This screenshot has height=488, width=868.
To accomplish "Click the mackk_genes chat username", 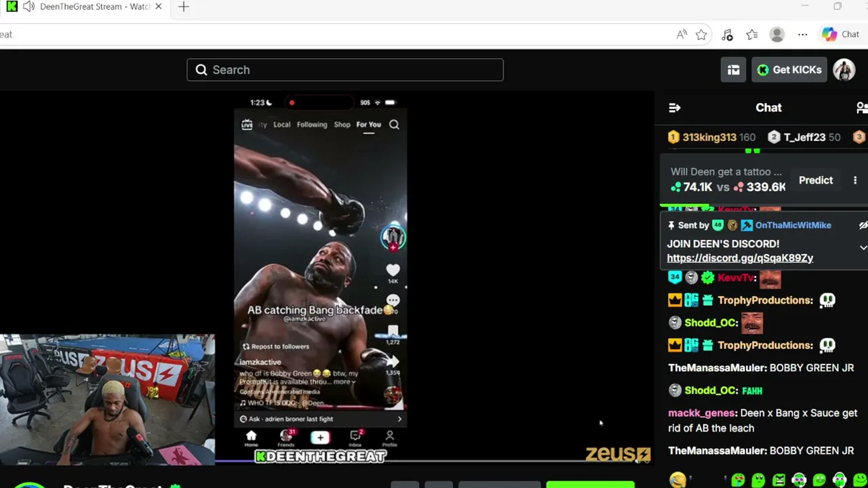I will coord(701,413).
